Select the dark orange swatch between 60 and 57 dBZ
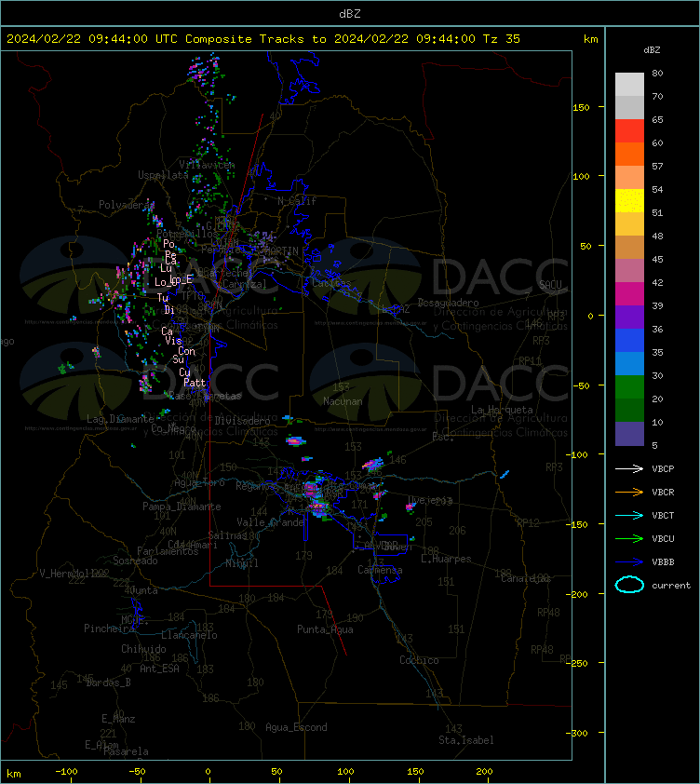This screenshot has width=700, height=784. 629,154
